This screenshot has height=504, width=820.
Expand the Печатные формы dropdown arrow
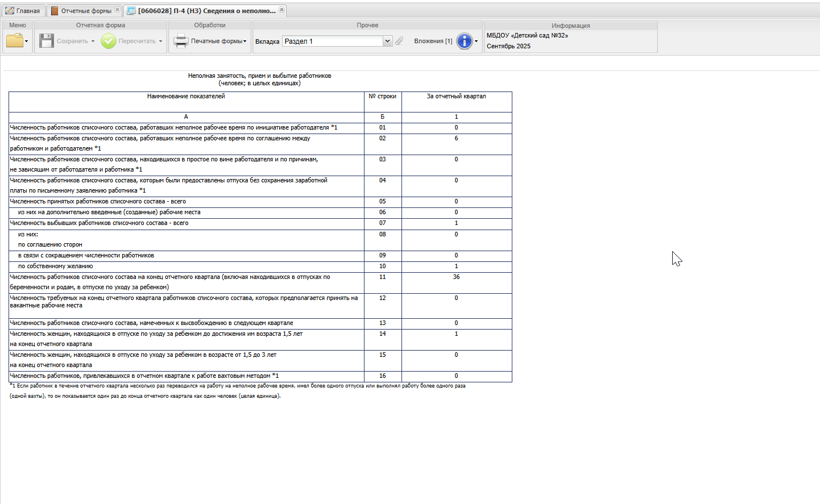[x=245, y=41]
